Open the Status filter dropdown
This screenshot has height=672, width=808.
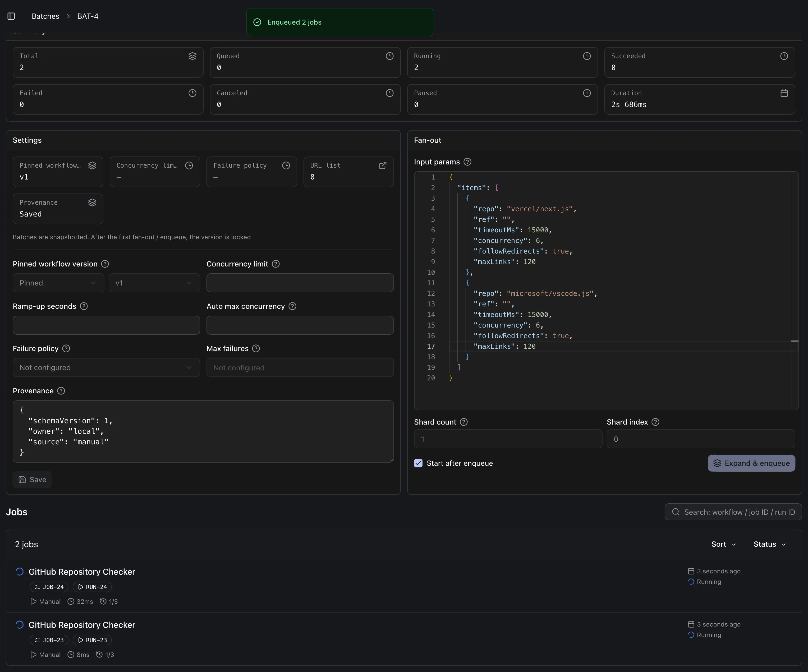pos(769,544)
